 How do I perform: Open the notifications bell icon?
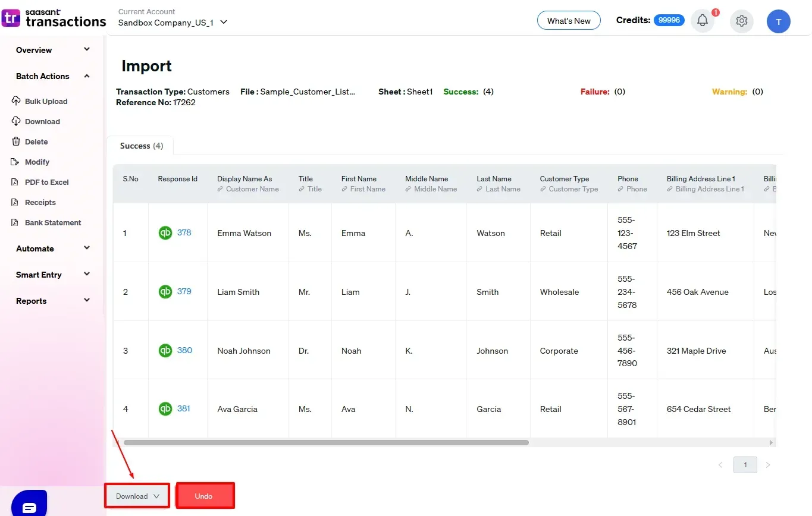(x=703, y=21)
